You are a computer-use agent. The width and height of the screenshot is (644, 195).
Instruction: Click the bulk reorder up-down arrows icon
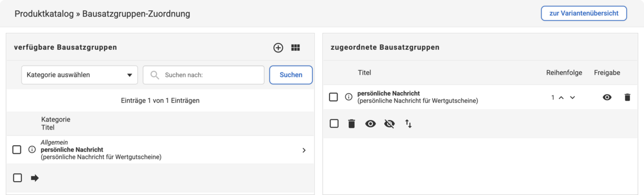pos(408,124)
